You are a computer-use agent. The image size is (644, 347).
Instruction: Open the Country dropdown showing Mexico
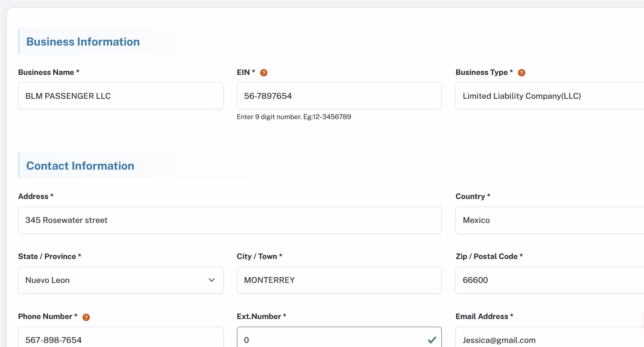pyautogui.click(x=550, y=220)
